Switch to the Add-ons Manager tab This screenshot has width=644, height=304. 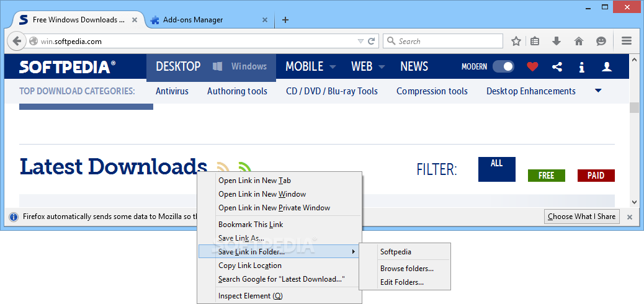[210, 20]
